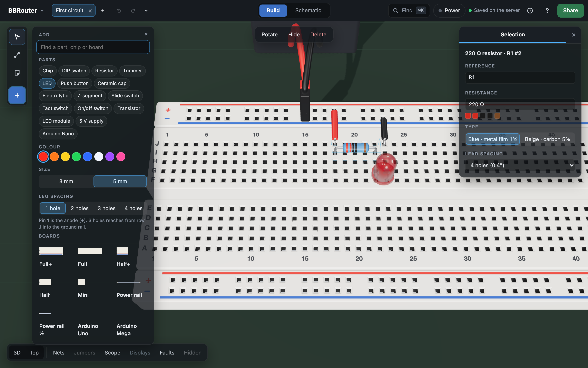Set leg spacing to 4 holes
The height and width of the screenshot is (368, 588).
133,208
